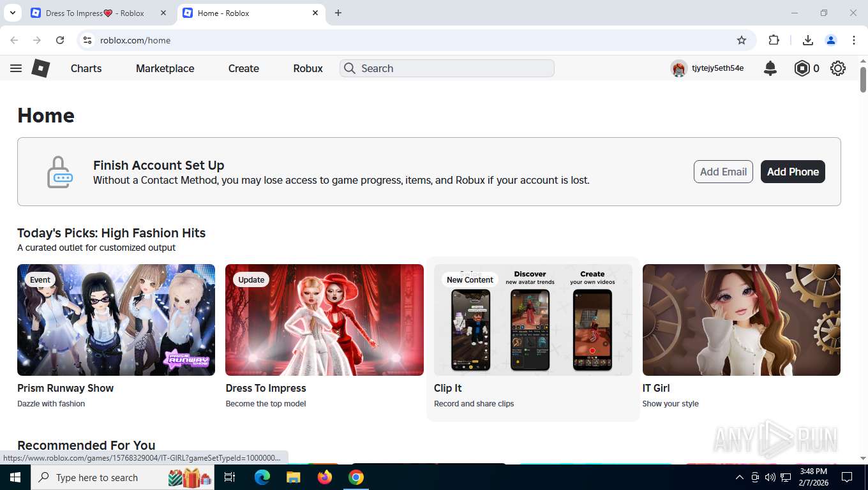Open Prism Runway Show title link
Image resolution: width=868 pixels, height=490 pixels.
click(65, 388)
